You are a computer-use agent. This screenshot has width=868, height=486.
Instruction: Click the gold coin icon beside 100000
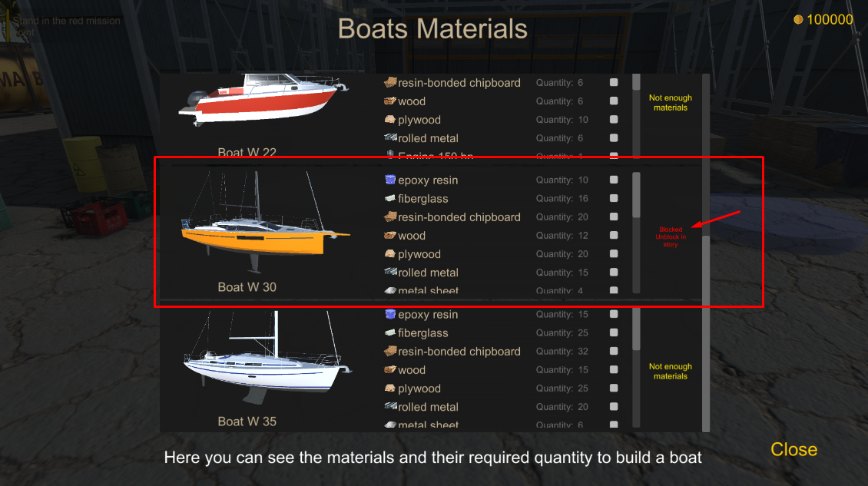click(799, 20)
